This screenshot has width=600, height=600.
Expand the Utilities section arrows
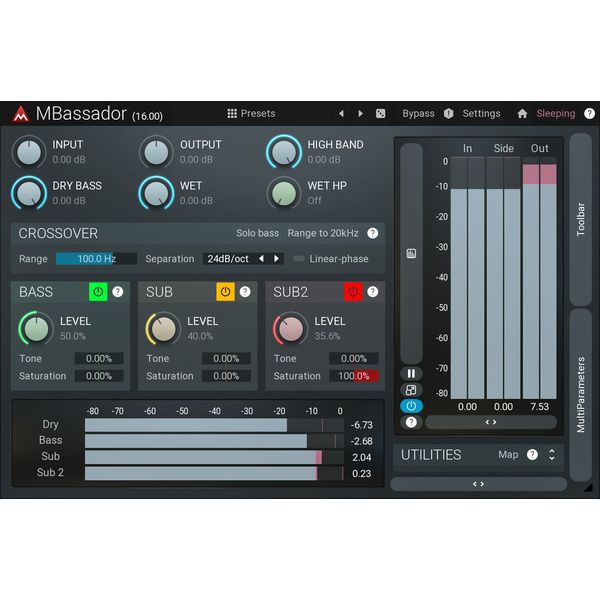tap(552, 455)
